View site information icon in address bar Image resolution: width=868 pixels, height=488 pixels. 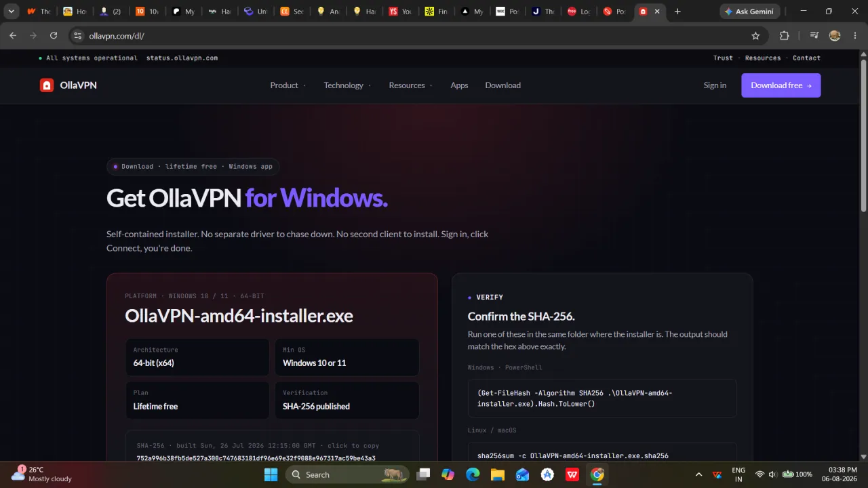coord(77,36)
